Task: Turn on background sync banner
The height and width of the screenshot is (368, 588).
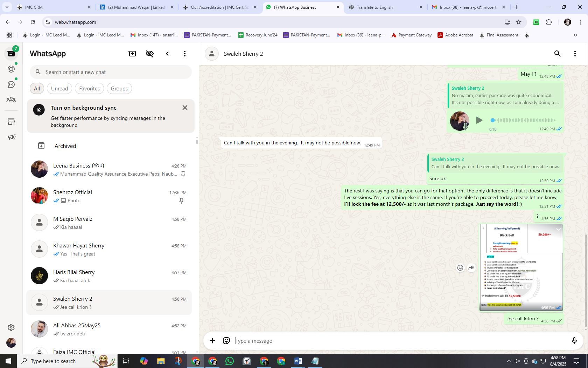Action: point(111,116)
